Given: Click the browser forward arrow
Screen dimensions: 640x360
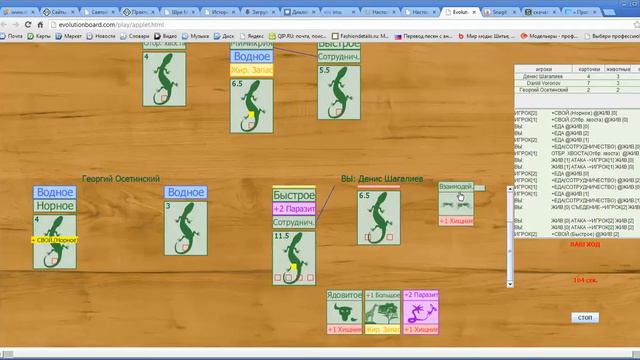Looking at the screenshot, I should pos(16,24).
